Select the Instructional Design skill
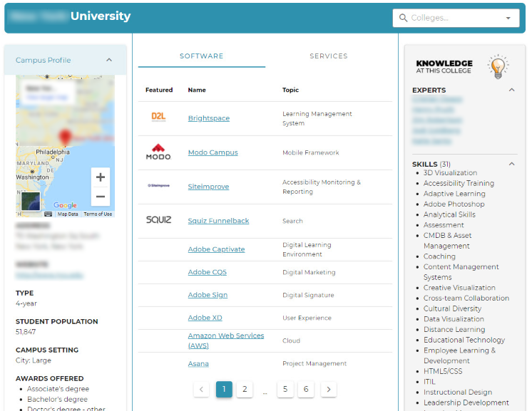 click(458, 392)
